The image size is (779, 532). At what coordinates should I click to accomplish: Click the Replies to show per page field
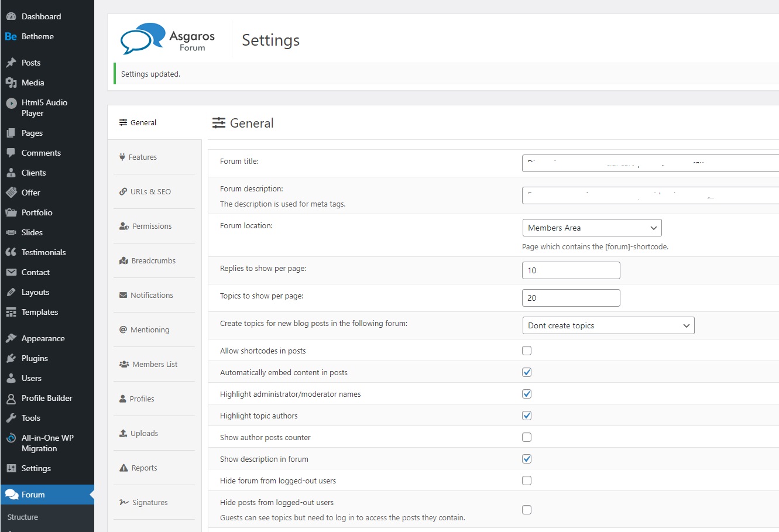click(571, 270)
